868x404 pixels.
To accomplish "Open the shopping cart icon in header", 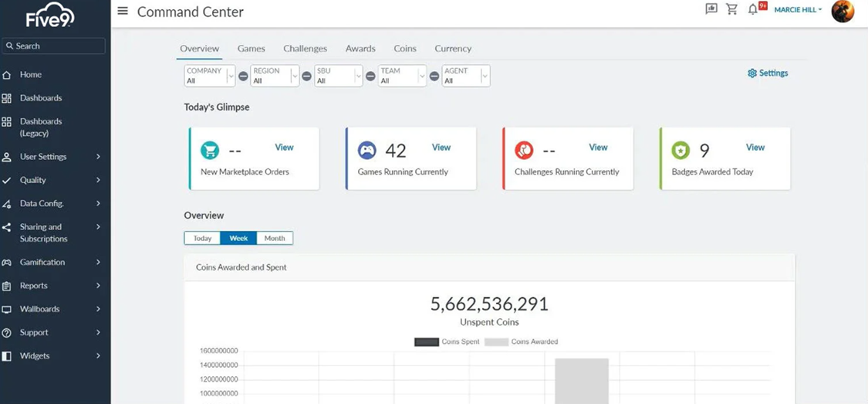I will (731, 9).
